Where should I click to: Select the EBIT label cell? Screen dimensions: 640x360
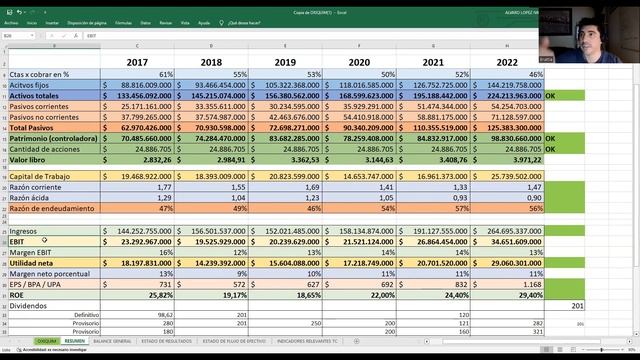coord(54,242)
